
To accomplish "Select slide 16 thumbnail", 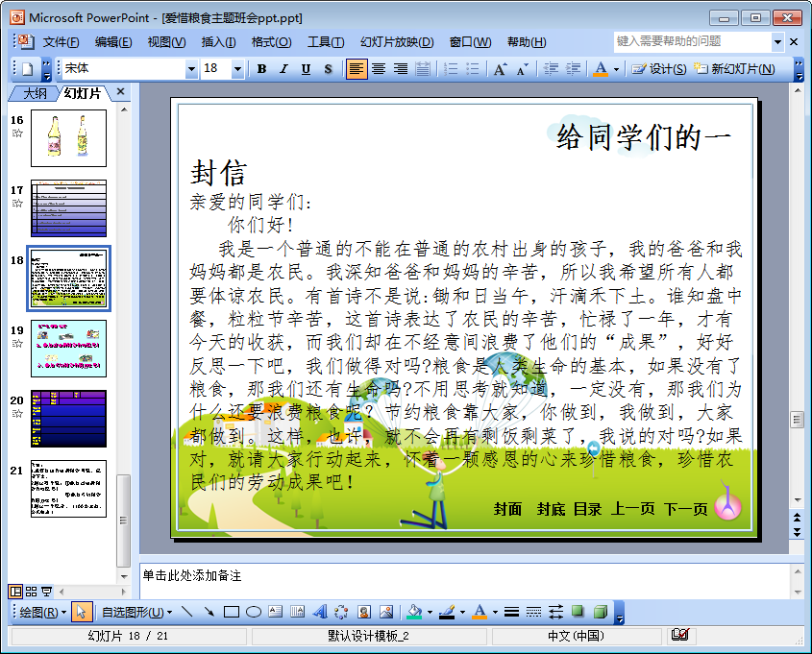I will click(68, 138).
